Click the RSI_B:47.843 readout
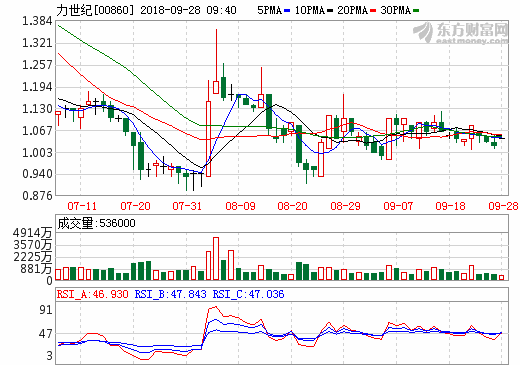The image size is (520, 365). [170, 294]
